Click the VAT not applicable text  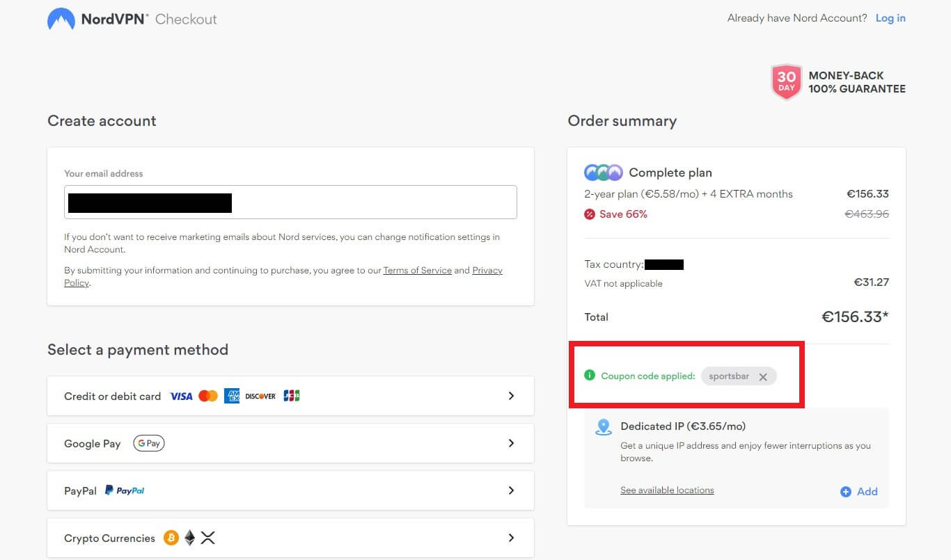click(x=623, y=283)
